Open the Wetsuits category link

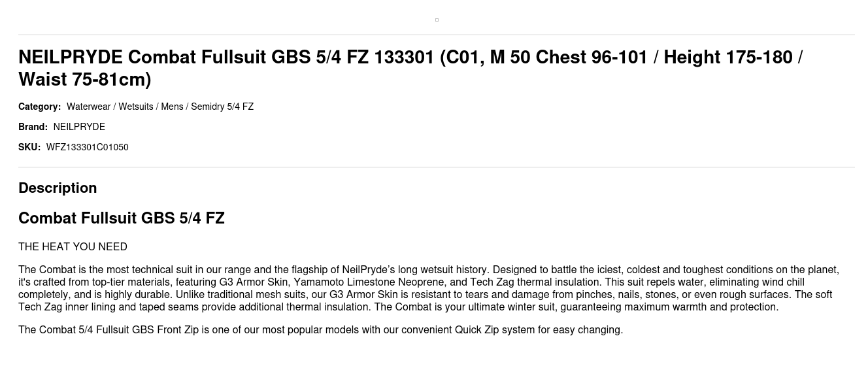(x=135, y=107)
